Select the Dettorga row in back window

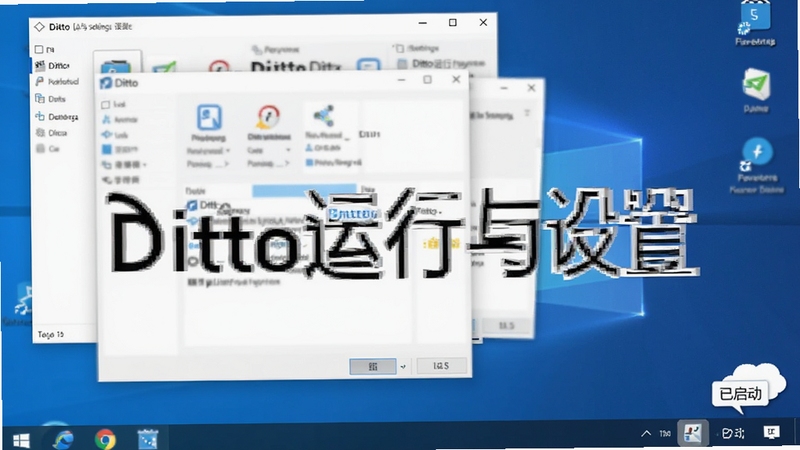coord(57,117)
